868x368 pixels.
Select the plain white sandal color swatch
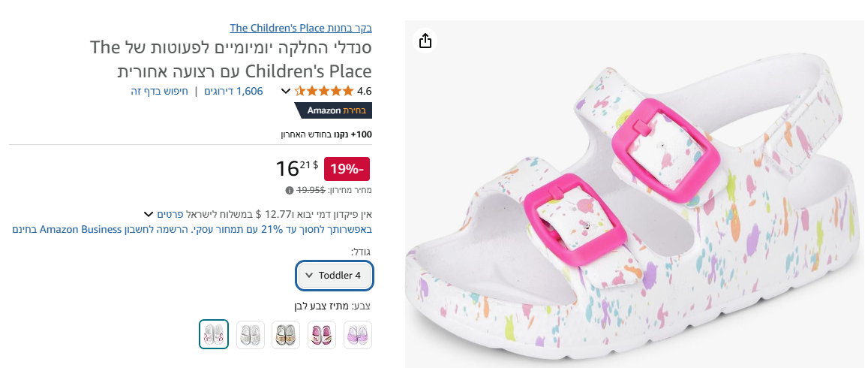coord(251,334)
